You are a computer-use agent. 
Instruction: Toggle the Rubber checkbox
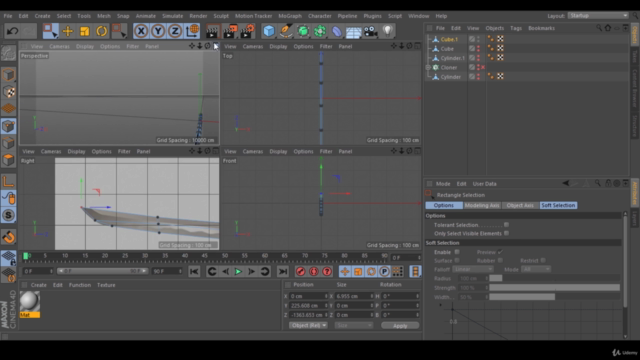[x=500, y=260]
